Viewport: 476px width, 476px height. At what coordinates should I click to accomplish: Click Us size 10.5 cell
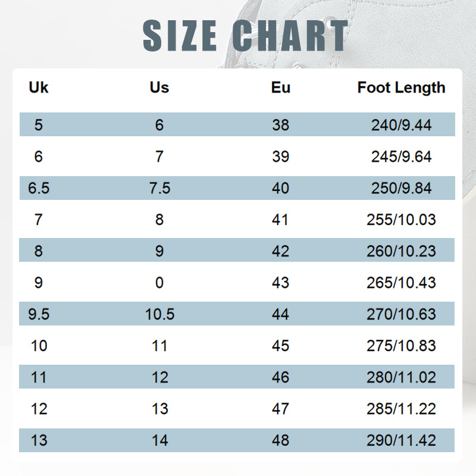point(159,314)
